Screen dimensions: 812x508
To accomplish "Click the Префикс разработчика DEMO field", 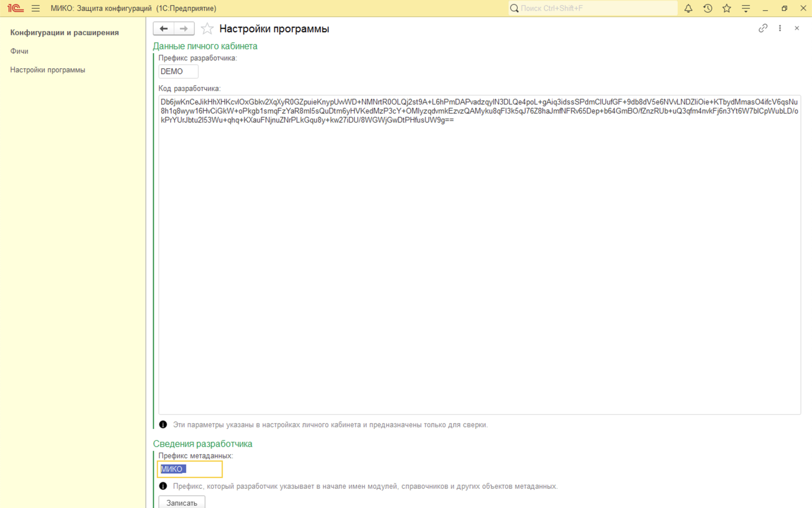I will [178, 72].
